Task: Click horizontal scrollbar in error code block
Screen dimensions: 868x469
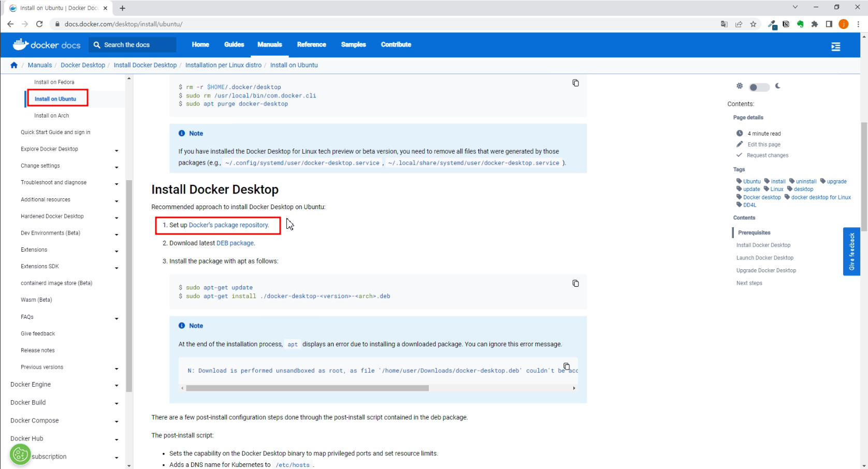Action: pos(307,388)
